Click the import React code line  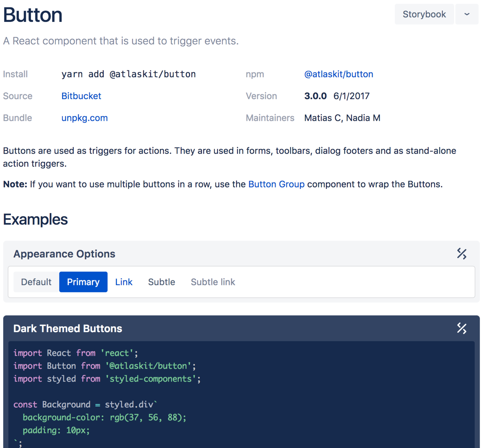tap(76, 353)
